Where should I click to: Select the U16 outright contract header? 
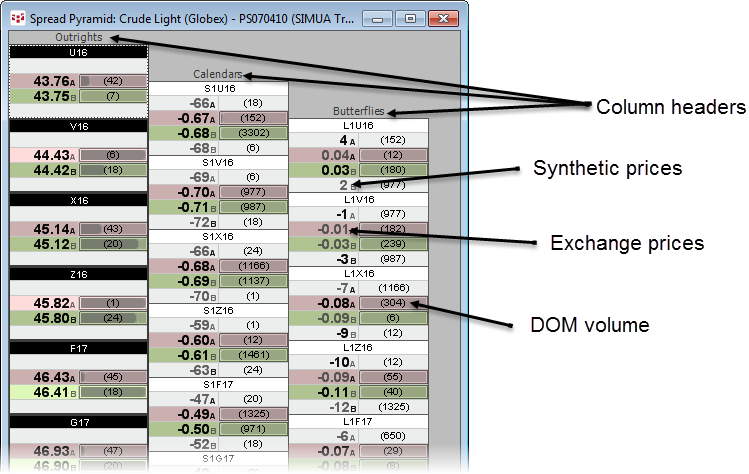[x=78, y=52]
